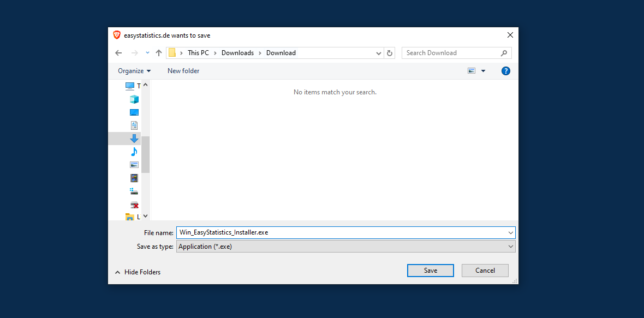
Task: Open the Videos filmstrip icon in sidebar
Action: point(134,178)
